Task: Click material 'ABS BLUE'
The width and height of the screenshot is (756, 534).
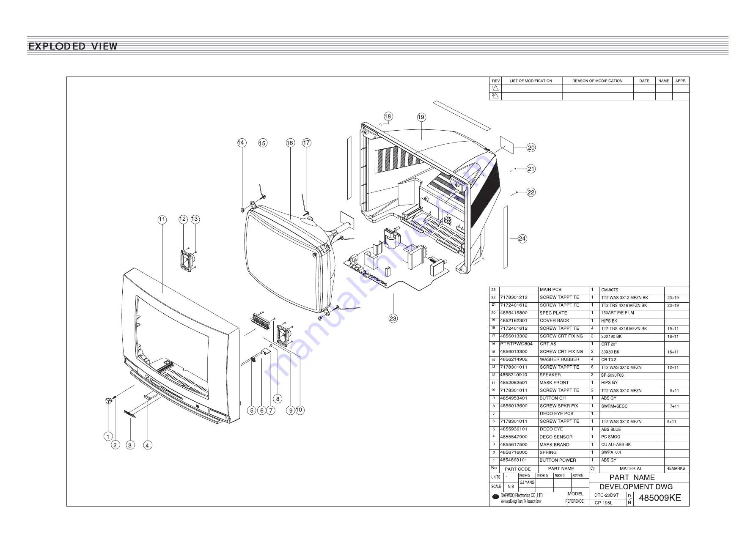Action: [x=611, y=429]
